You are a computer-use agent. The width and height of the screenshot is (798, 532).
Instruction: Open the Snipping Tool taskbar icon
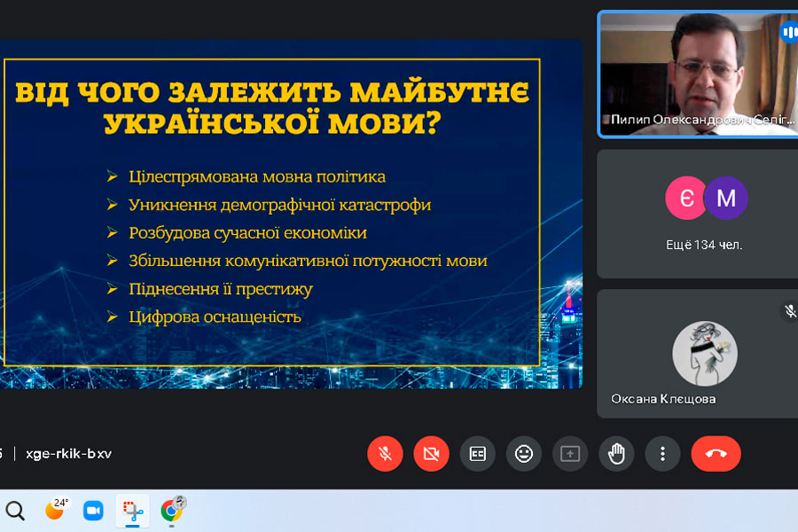(x=133, y=511)
